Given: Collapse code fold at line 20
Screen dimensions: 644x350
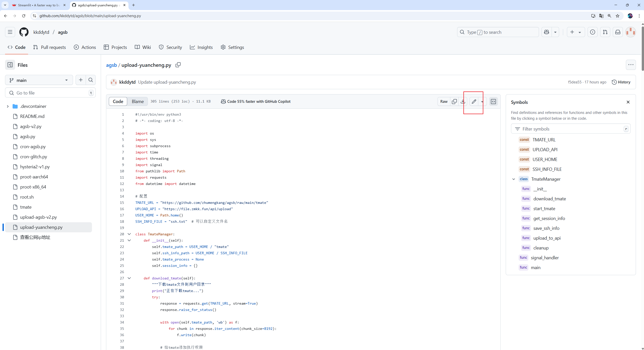Looking at the screenshot, I should tap(129, 234).
